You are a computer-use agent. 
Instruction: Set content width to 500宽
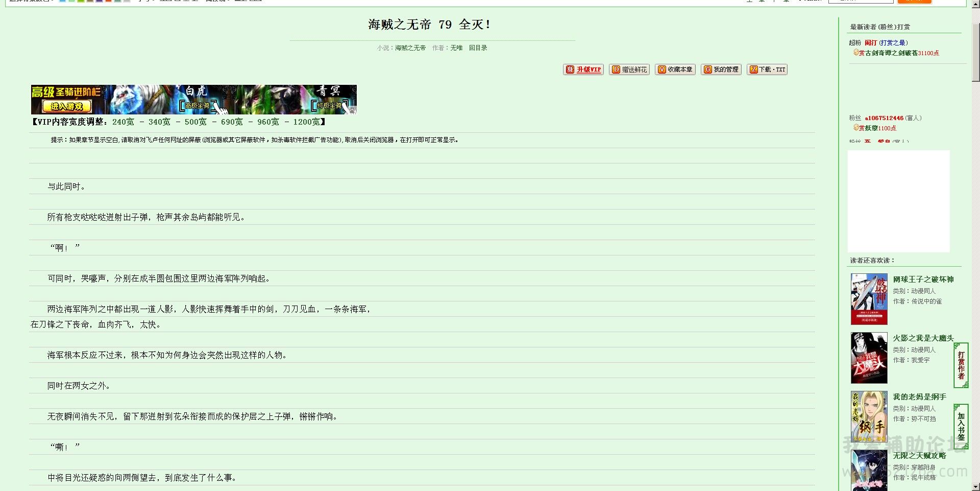click(195, 122)
